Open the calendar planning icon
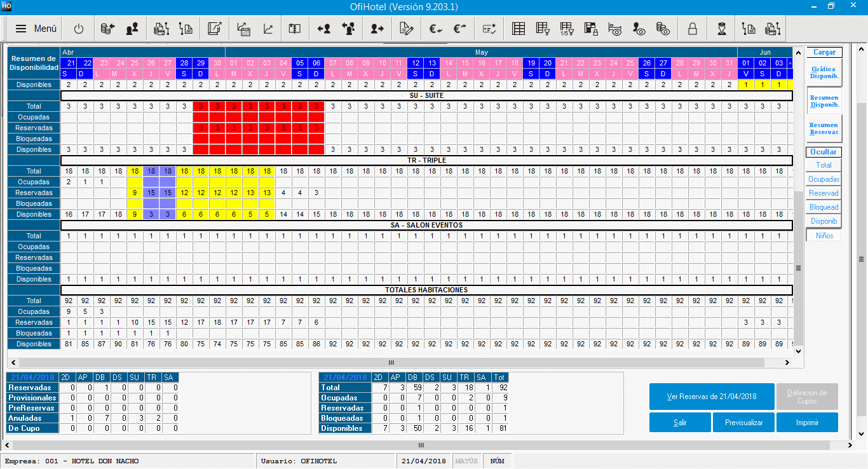This screenshot has height=469, width=868. (244, 29)
